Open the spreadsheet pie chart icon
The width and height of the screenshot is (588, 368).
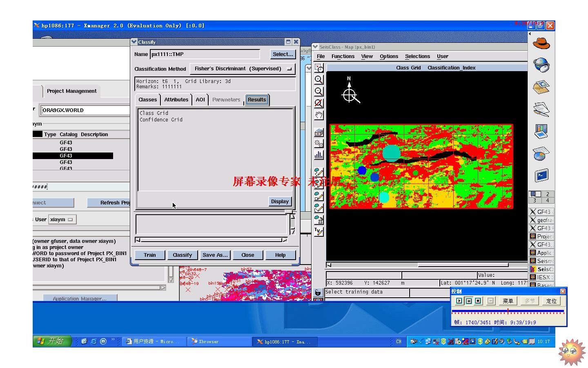tap(541, 154)
